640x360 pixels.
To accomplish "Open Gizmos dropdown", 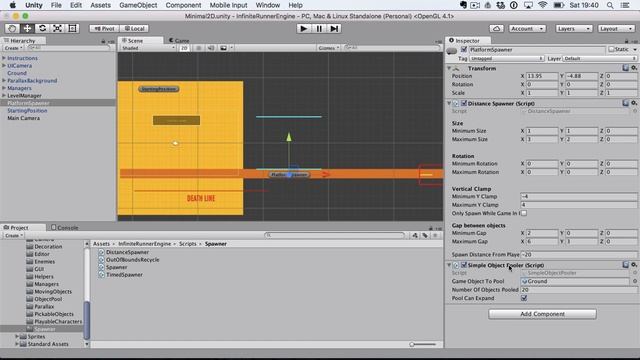I will pyautogui.click(x=329, y=48).
